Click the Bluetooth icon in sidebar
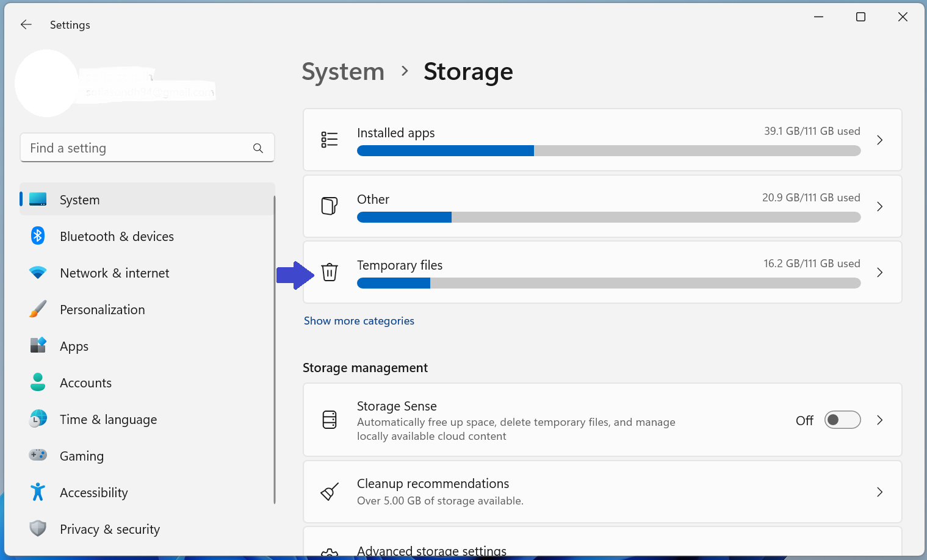Screen dimensions: 927x560 click(38, 236)
